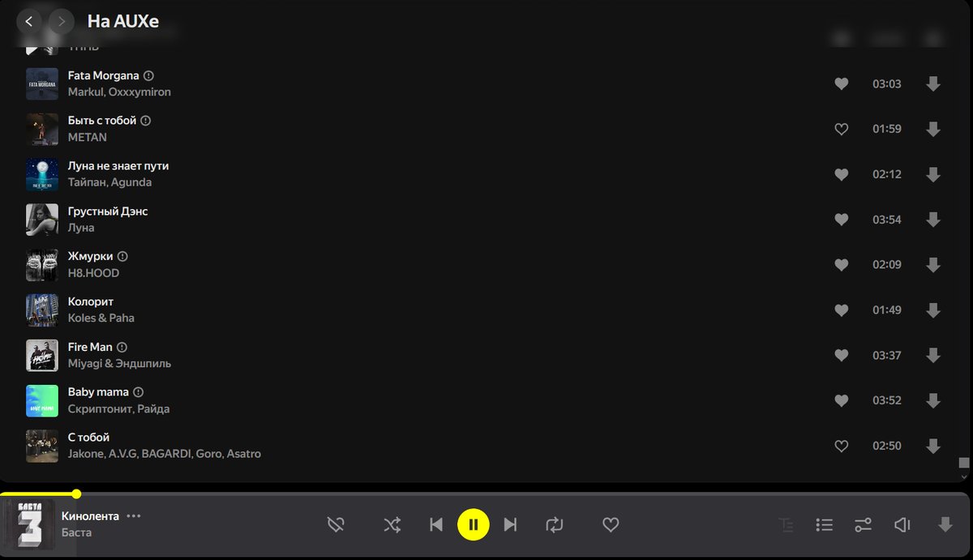The width and height of the screenshot is (973, 560).
Task: Unlike the track Fata Morgana
Action: [842, 83]
